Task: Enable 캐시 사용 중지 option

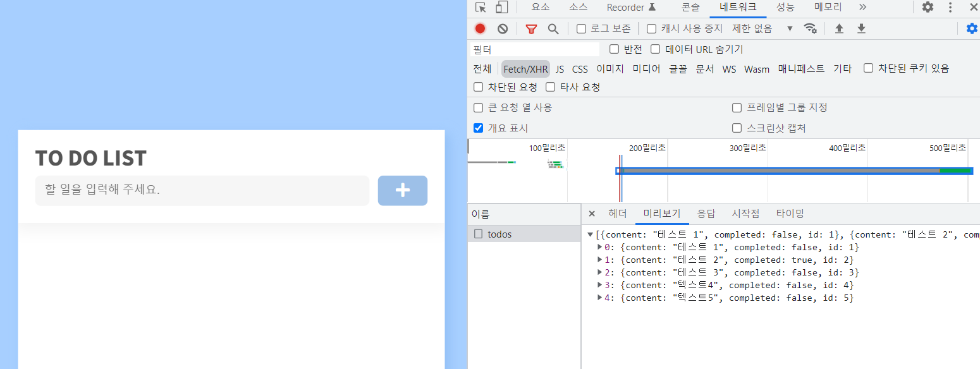Action: (652, 28)
